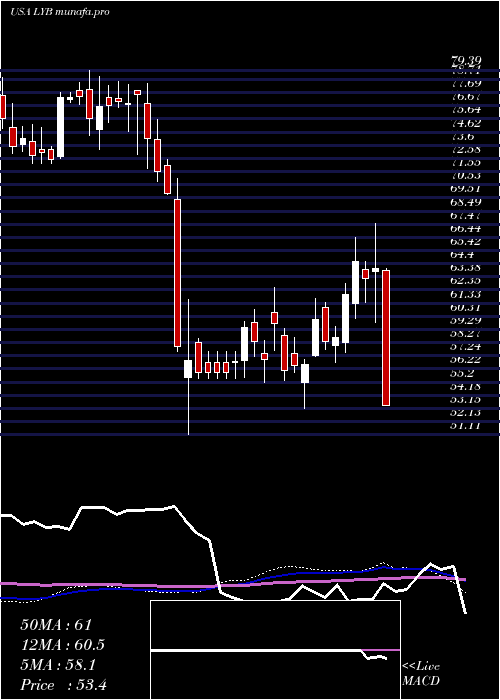Select the 69.51 price axis label

pyautogui.click(x=465, y=189)
